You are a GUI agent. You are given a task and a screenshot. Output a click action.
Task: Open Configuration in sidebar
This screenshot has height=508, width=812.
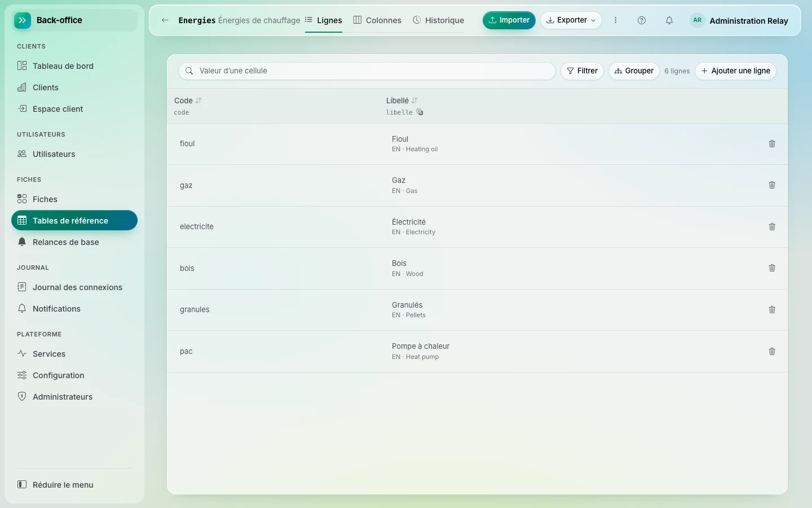tap(74, 375)
